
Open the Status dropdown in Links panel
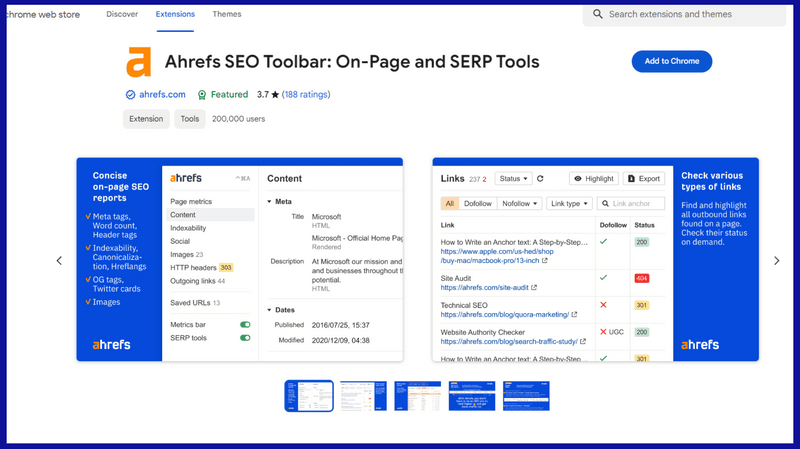point(513,179)
